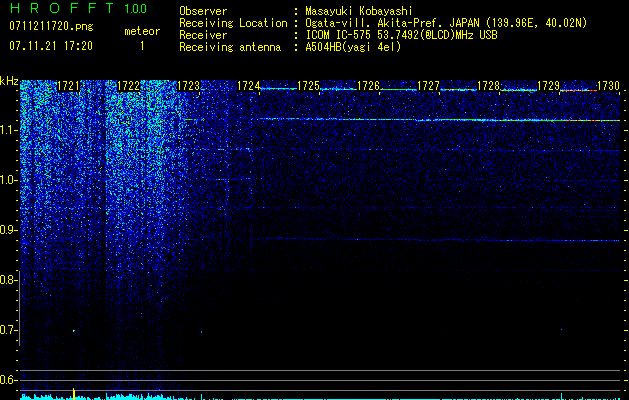The image size is (629, 400).
Task: Click the Observer label
Action: coord(203,11)
